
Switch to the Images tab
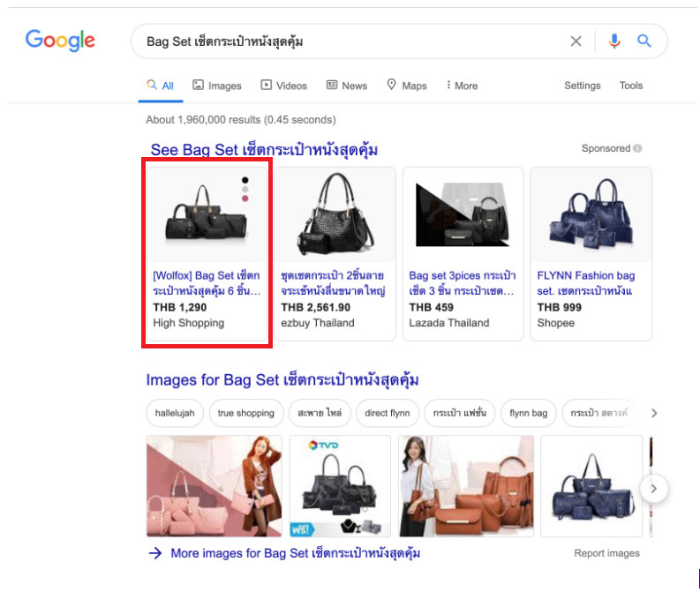tap(217, 86)
